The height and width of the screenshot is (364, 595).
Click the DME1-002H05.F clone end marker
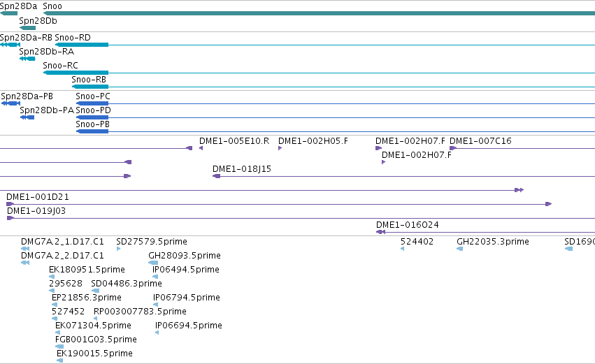point(280,148)
